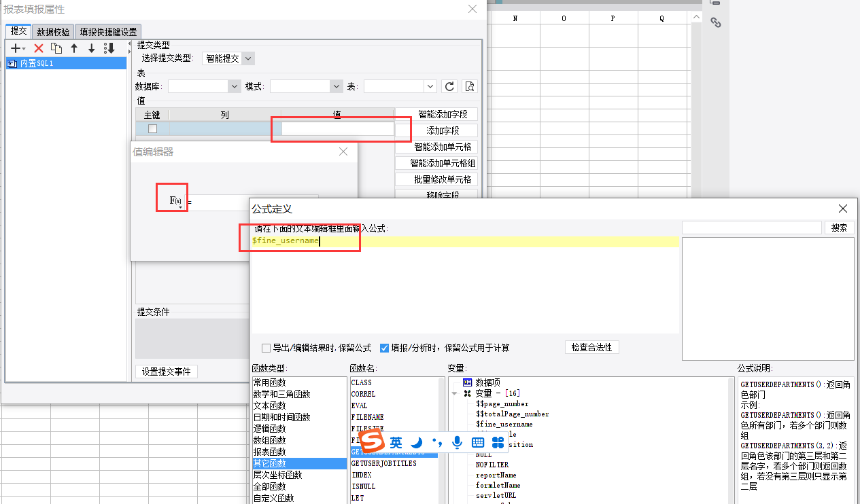Click the sort submit items icon
860x504 pixels.
tap(109, 48)
